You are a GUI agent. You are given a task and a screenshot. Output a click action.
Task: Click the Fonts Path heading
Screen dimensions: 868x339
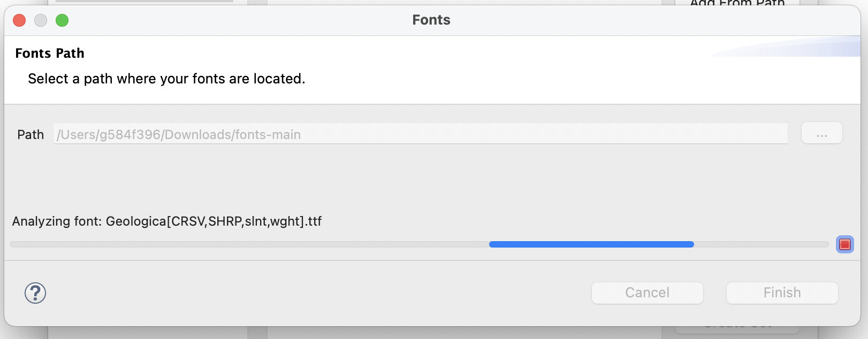pyautogui.click(x=50, y=53)
